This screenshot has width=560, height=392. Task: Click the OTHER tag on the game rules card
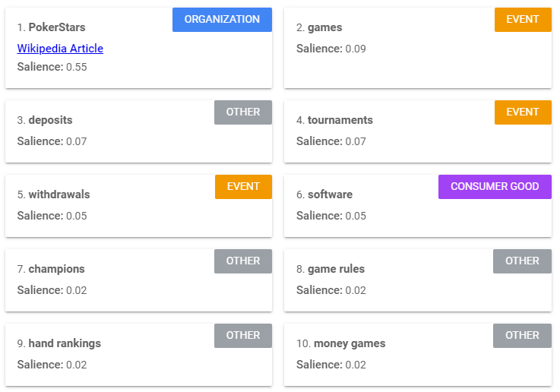click(522, 261)
